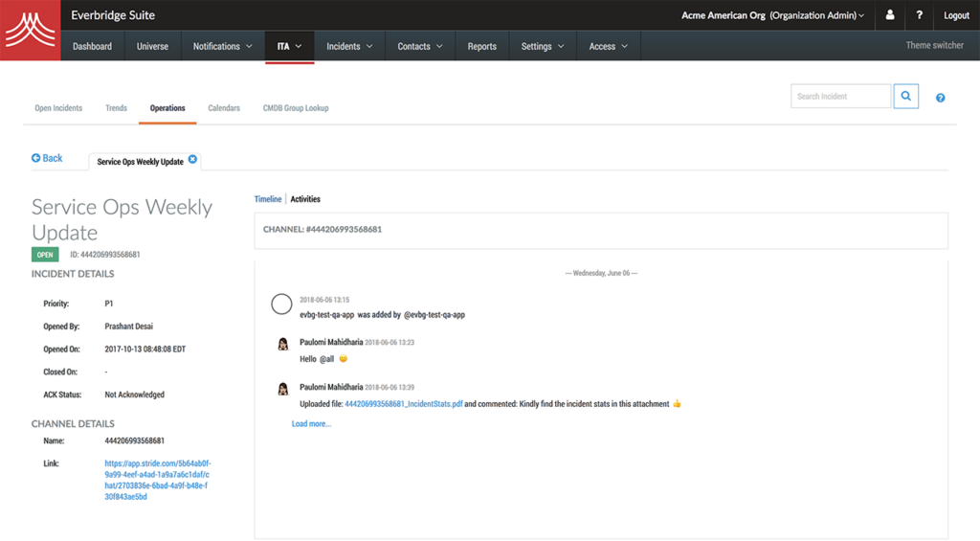980x541 pixels.
Task: Switch to Open Incidents tab
Action: click(58, 108)
